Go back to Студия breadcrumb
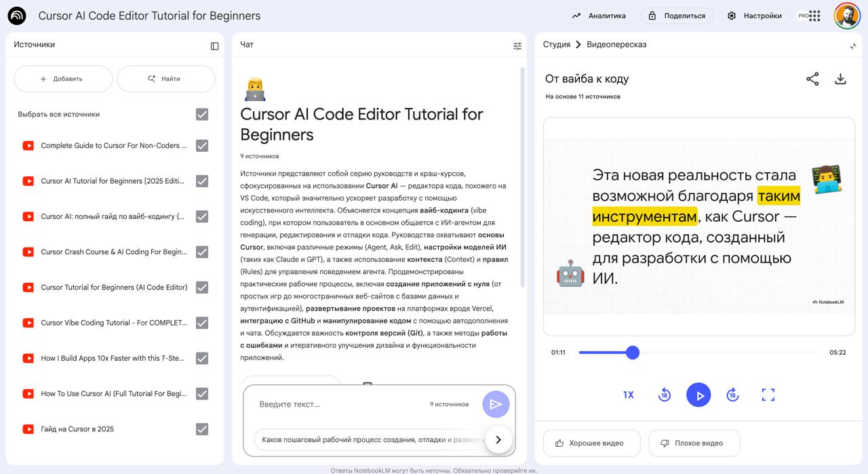The width and height of the screenshot is (868, 474). pyautogui.click(x=557, y=45)
